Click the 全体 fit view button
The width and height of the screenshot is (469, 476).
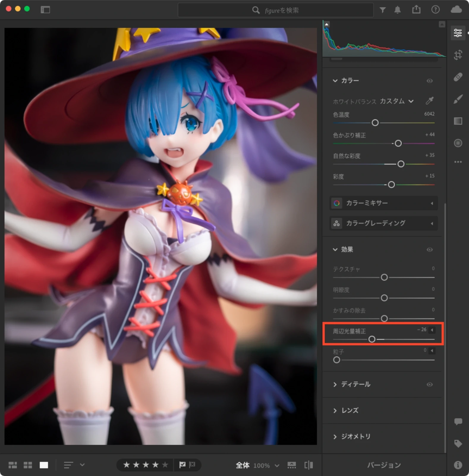point(243,465)
